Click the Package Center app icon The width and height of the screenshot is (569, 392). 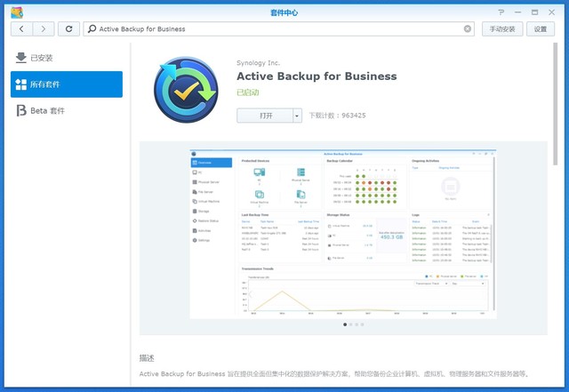point(17,12)
